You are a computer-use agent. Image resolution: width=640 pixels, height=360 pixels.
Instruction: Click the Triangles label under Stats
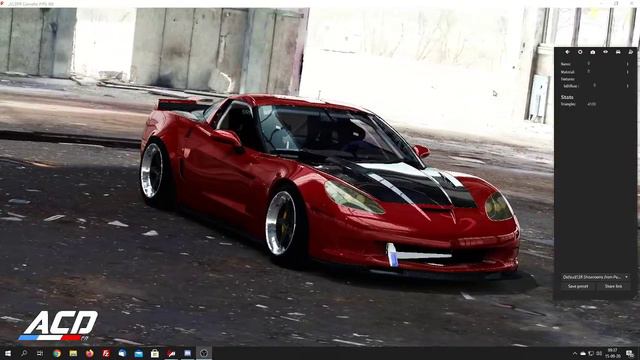click(x=568, y=104)
